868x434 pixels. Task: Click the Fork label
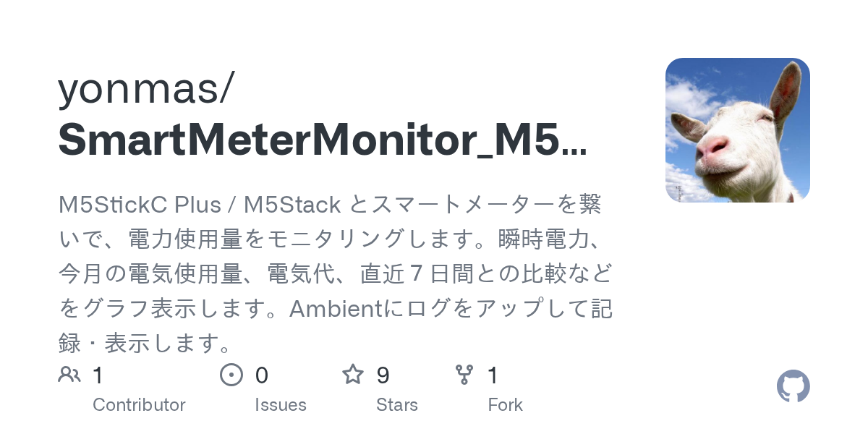505,404
